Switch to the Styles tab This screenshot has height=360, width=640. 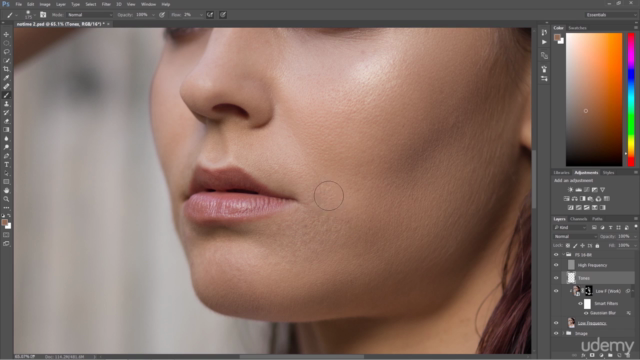(608, 172)
